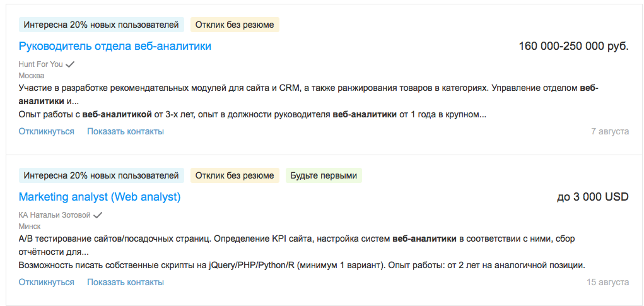
Task: Click the Минск location label
Action: point(30,227)
